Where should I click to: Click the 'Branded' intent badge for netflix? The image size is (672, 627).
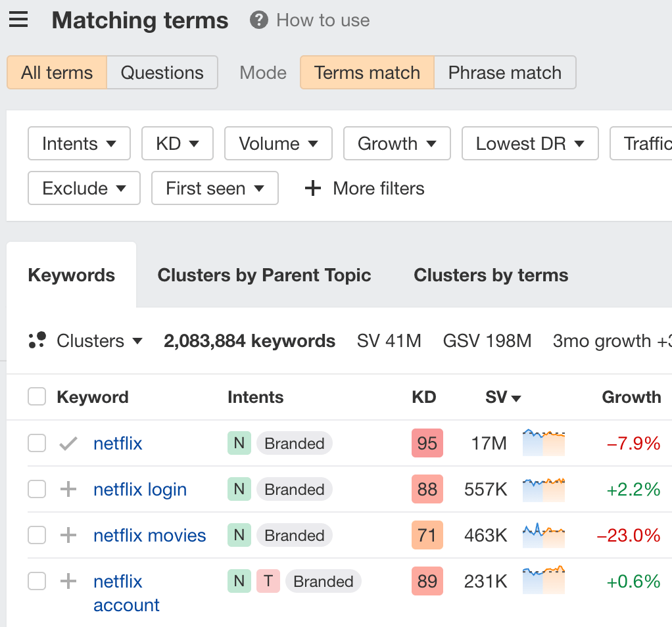tap(294, 443)
